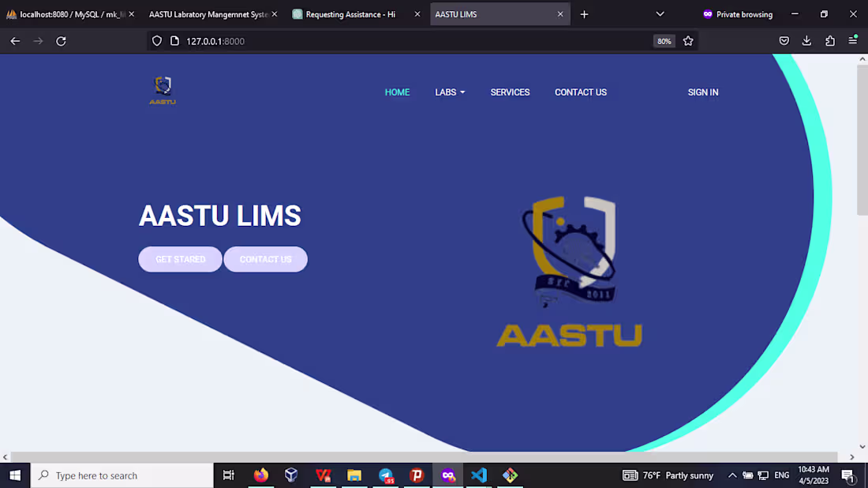
Task: Open a new browser tab
Action: point(584,14)
